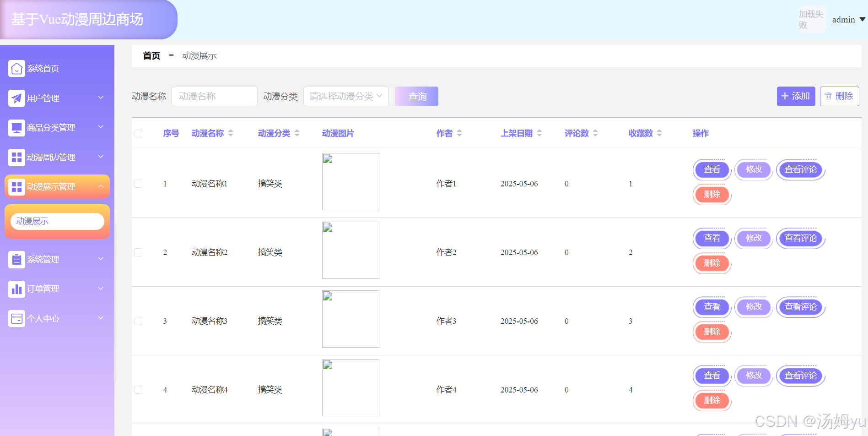Viewport: 868px width, 436px height.
Task: Check the checkbox for row 动漫名称3
Action: pyautogui.click(x=139, y=321)
